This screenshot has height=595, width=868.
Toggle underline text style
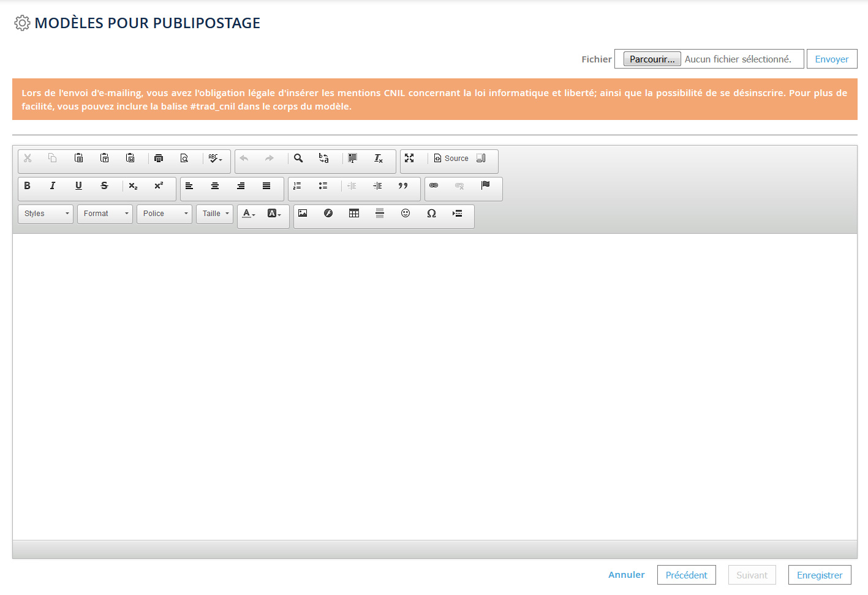point(78,186)
